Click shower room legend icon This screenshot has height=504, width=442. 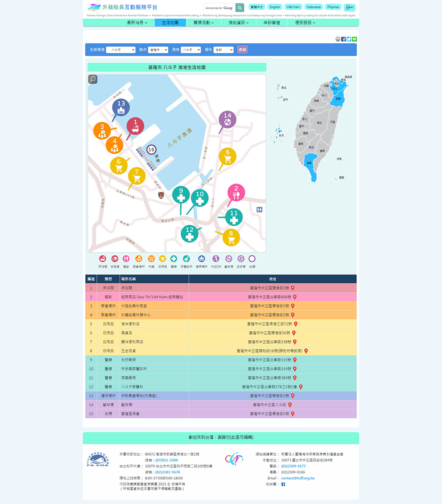102,259
